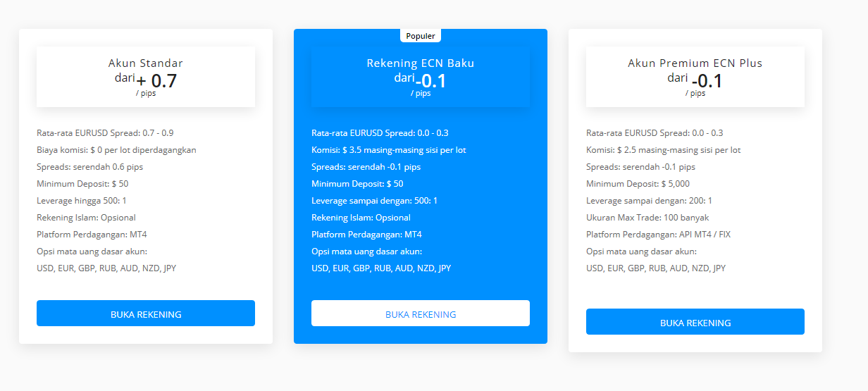This screenshot has height=391, width=868.
Task: Click 'Leverage sampai dengan: 500: 1' line
Action: (375, 201)
